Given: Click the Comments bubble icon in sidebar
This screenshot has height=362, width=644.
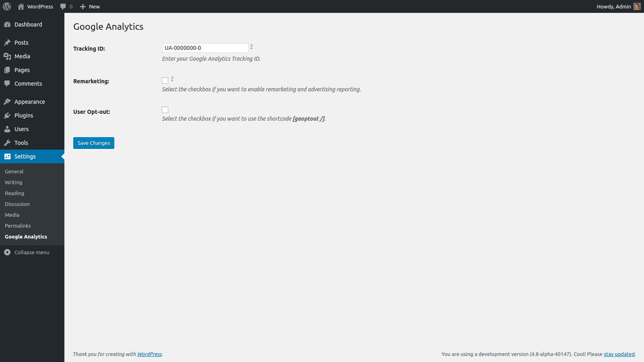Looking at the screenshot, I should pyautogui.click(x=7, y=84).
